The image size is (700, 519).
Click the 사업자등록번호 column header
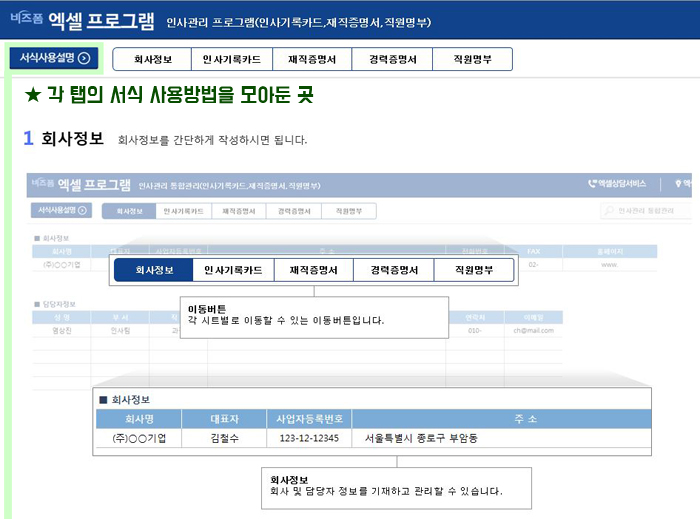pos(309,419)
